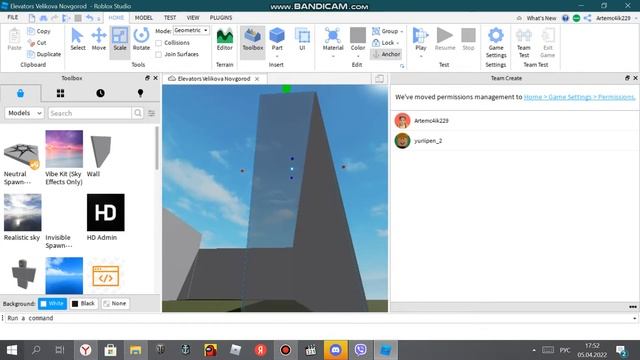
Task: Open Discord from the taskbar
Action: pos(336,350)
